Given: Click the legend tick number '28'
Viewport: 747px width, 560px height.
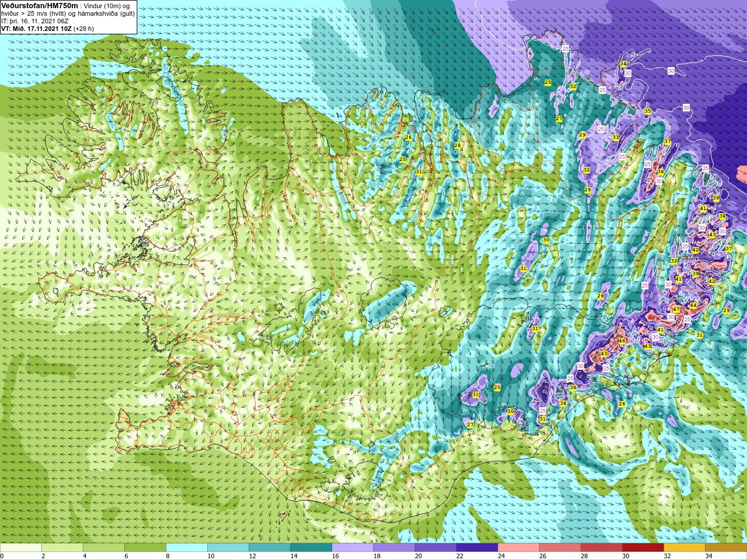Looking at the screenshot, I should pyautogui.click(x=584, y=556).
